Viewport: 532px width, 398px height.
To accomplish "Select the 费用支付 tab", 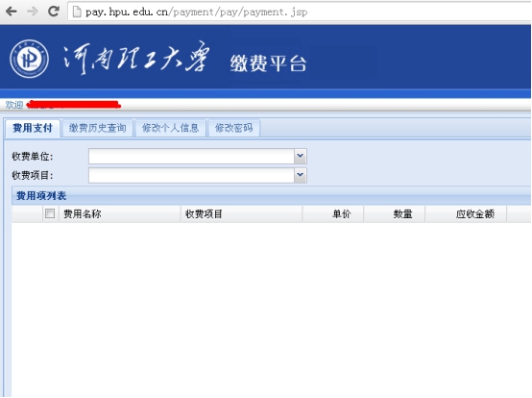I will (x=33, y=128).
